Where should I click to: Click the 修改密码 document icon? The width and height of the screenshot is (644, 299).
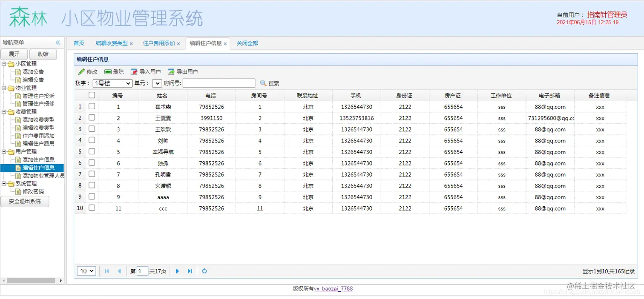click(18, 192)
